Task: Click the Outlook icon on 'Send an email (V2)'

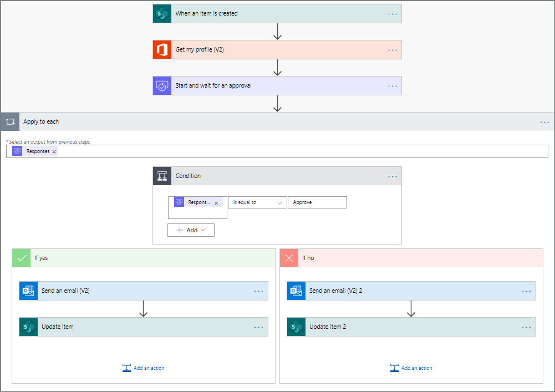Action: coord(28,291)
